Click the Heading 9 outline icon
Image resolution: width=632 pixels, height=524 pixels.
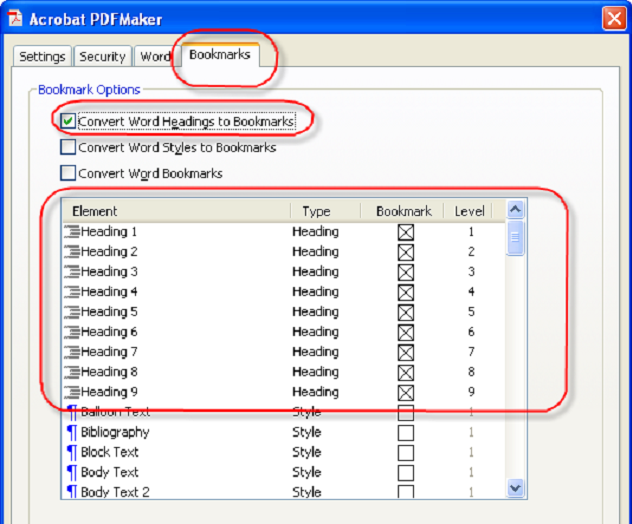tap(72, 392)
